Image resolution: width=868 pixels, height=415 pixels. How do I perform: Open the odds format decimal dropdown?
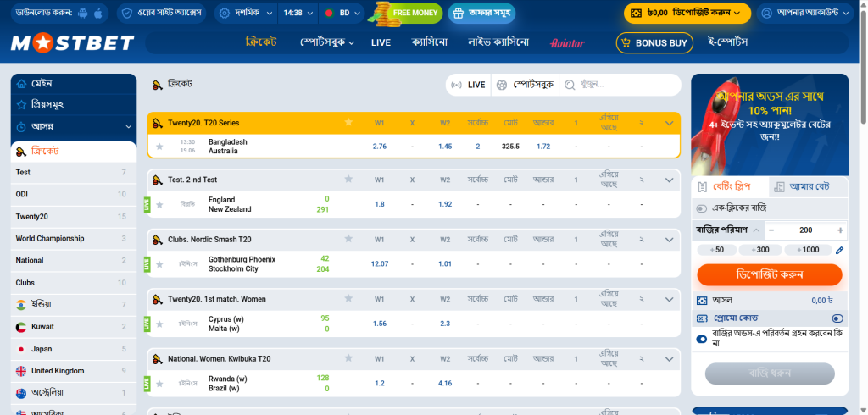click(246, 13)
